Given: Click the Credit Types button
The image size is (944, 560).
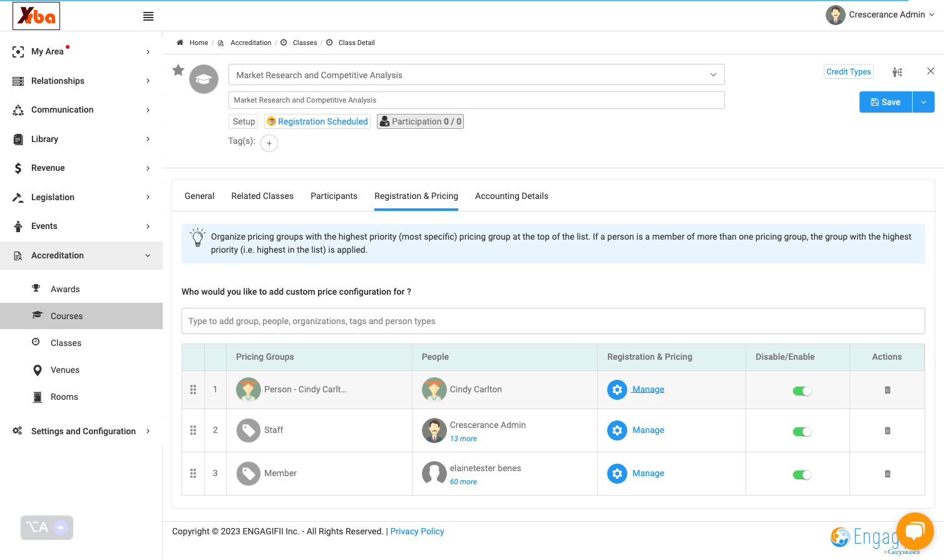Looking at the screenshot, I should (849, 72).
